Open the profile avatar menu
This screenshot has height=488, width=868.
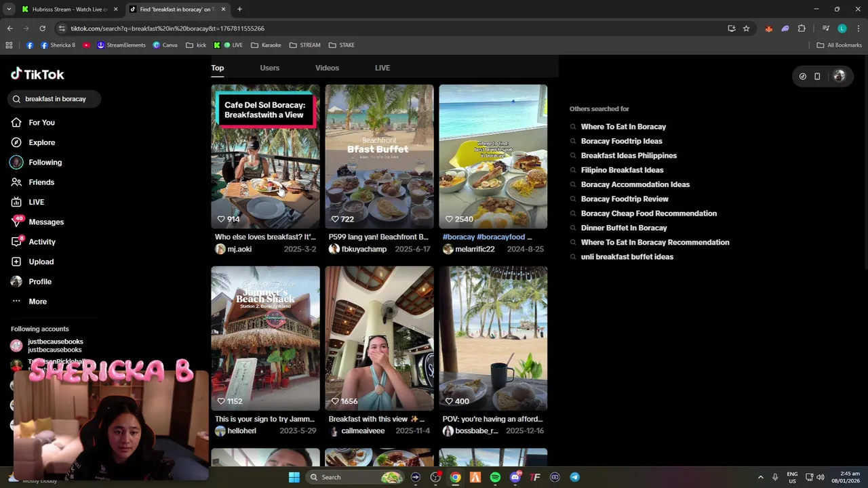(x=839, y=76)
